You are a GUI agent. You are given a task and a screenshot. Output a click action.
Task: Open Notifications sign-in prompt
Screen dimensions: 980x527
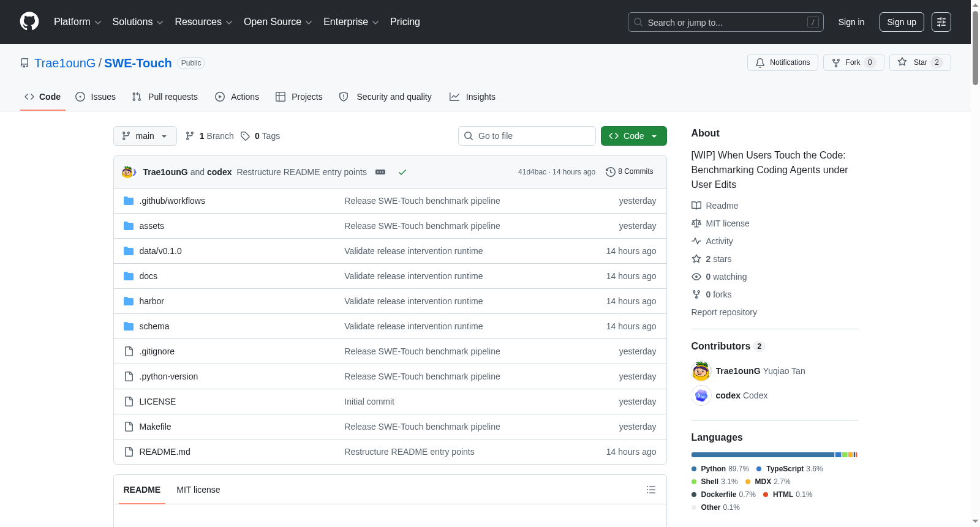[783, 62]
